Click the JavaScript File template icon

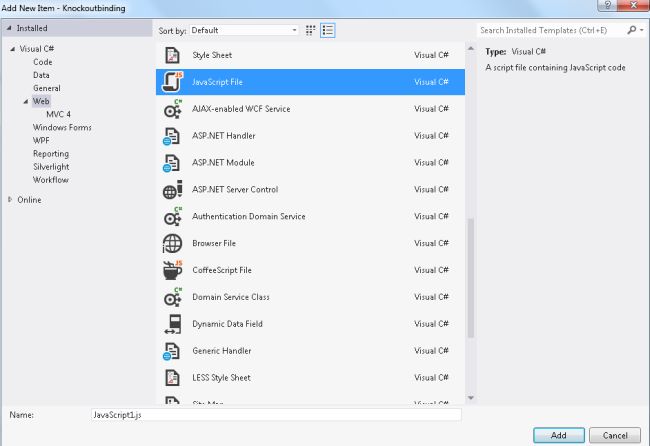[x=172, y=82]
